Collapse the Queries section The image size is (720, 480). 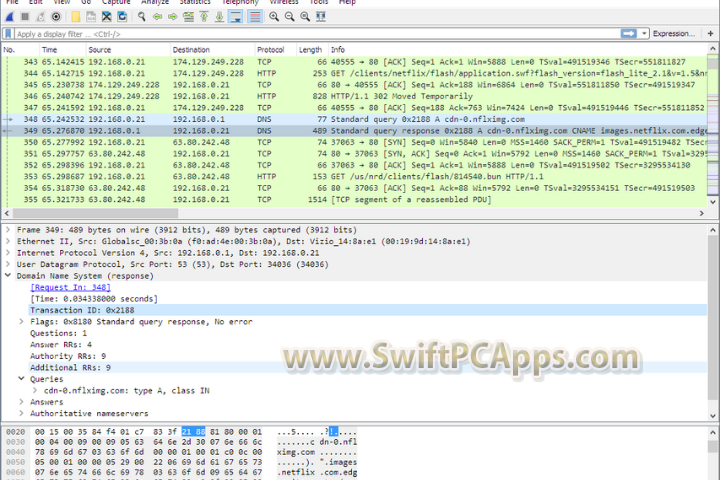coord(21,379)
